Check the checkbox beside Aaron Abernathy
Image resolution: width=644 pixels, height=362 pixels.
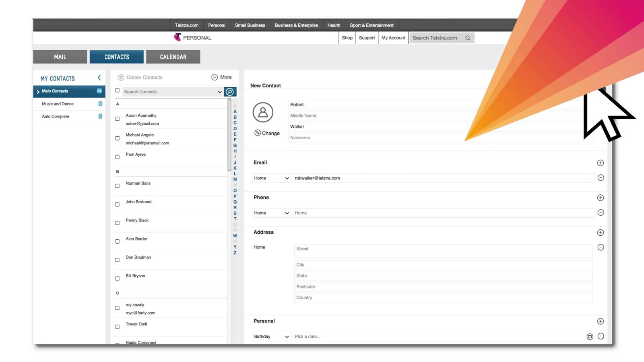117,119
